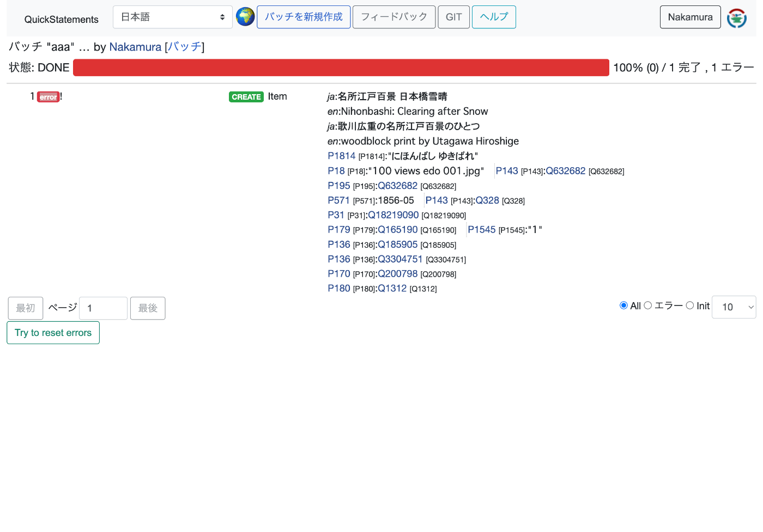Click the red progress bar

pyautogui.click(x=341, y=67)
